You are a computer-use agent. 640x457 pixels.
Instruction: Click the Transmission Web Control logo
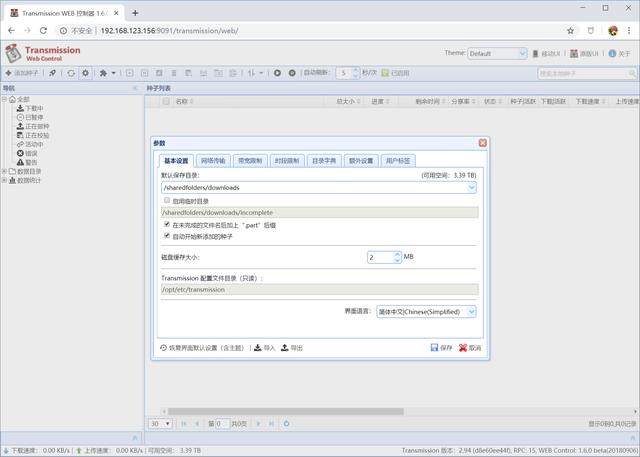(x=42, y=53)
